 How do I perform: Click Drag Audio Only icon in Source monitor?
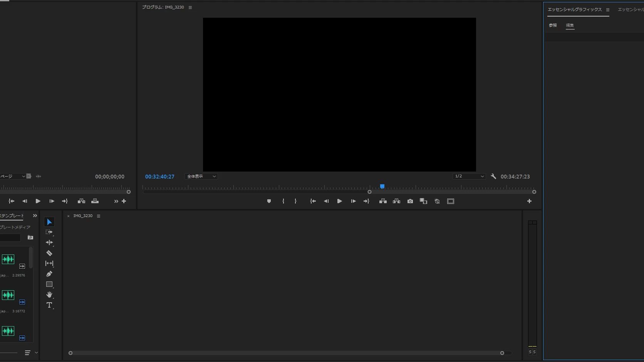pos(39,177)
